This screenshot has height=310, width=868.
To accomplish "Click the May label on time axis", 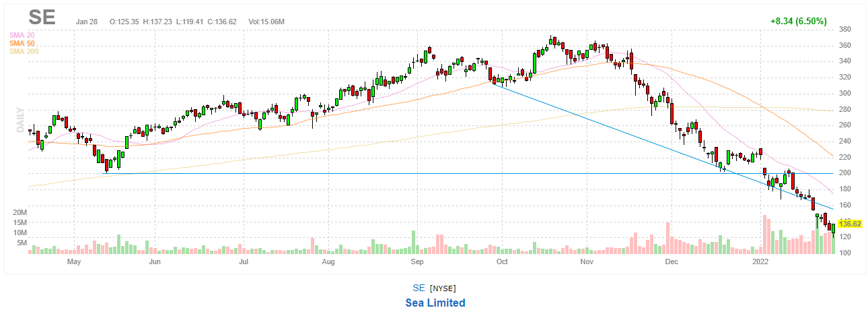I will pos(75,261).
